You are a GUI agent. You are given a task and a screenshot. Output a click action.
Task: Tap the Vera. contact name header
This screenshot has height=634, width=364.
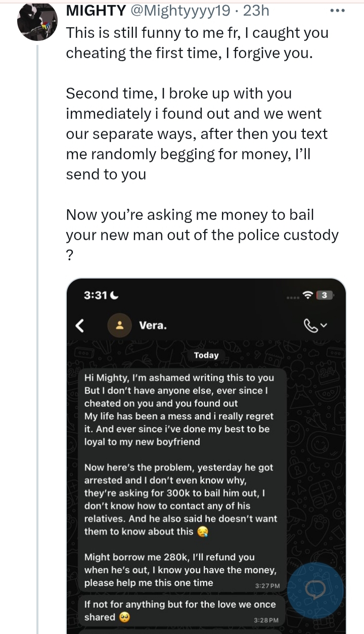tap(153, 326)
